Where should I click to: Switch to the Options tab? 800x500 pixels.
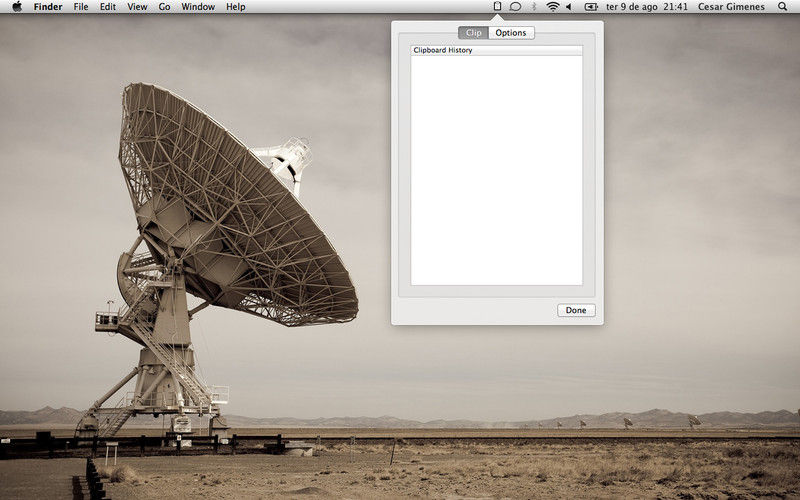511,33
